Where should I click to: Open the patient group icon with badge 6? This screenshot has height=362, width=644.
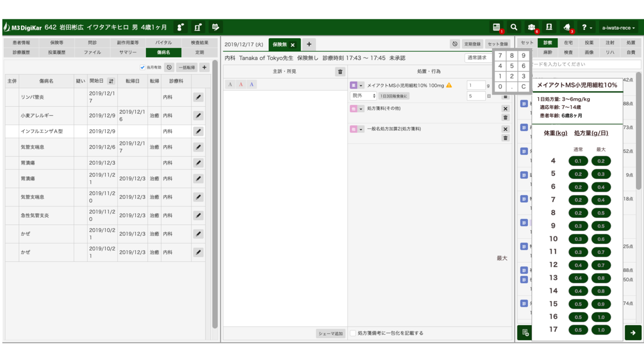(531, 27)
